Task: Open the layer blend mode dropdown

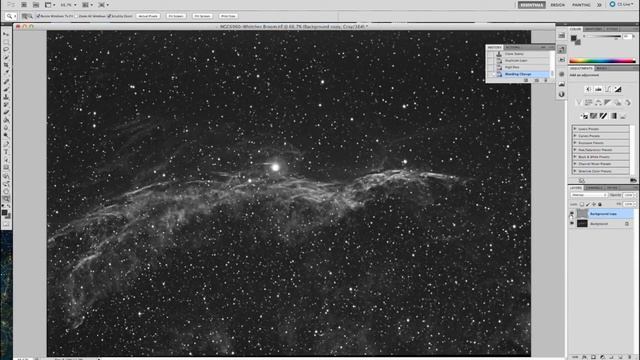Action: click(x=589, y=195)
